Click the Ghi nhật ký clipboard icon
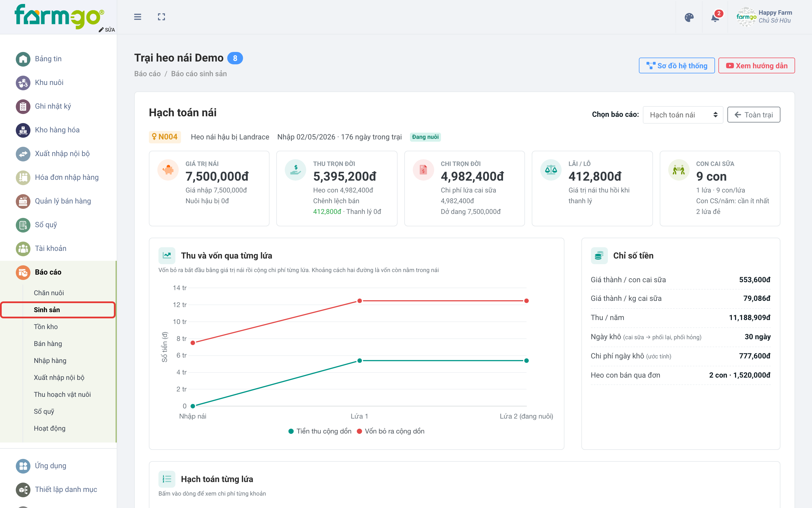Viewport: 812px width, 508px height. click(23, 106)
